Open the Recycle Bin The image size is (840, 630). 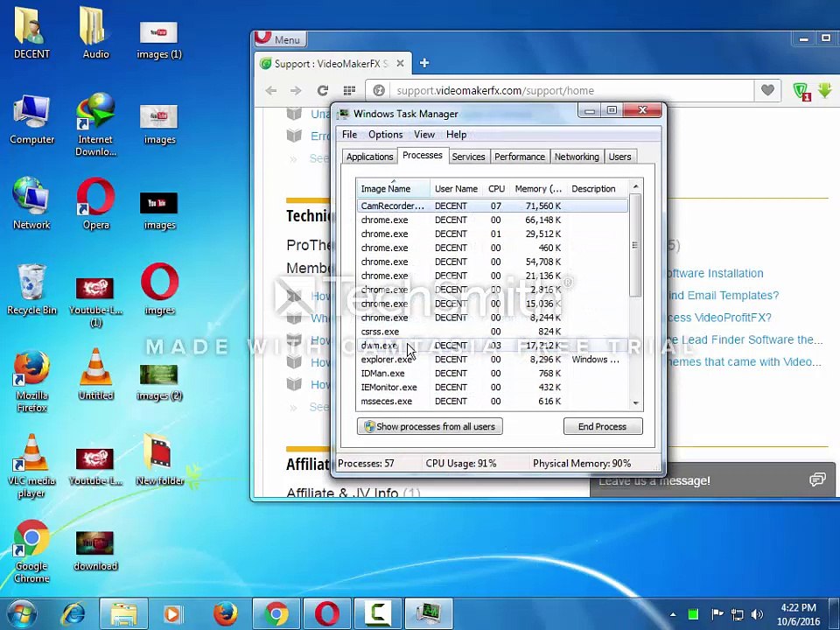(31, 290)
